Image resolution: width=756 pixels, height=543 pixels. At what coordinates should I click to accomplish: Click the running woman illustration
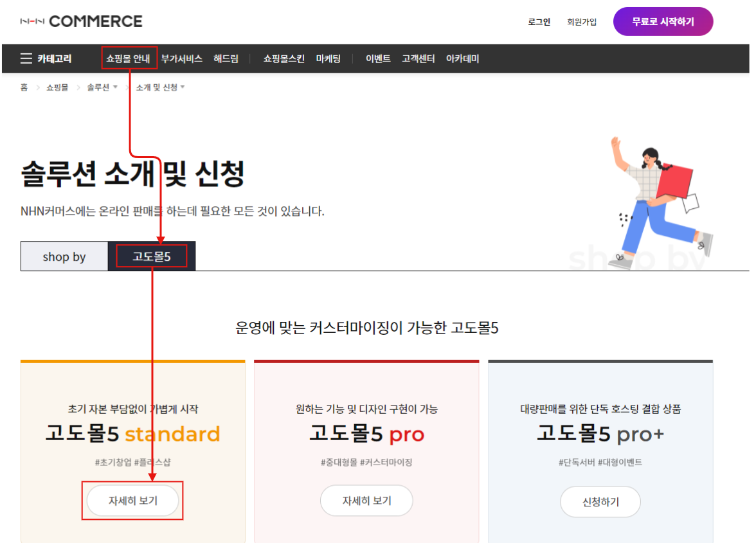click(x=661, y=203)
